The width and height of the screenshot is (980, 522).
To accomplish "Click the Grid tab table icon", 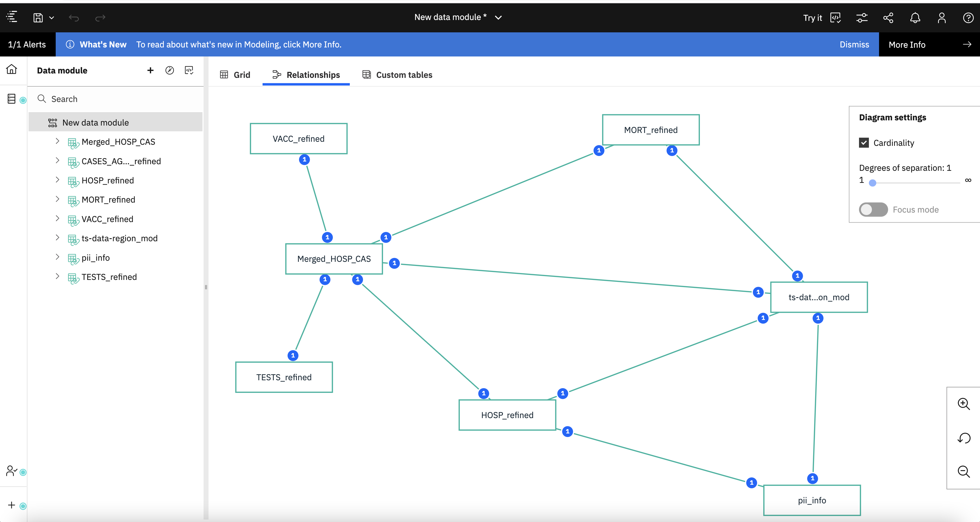I will [224, 75].
